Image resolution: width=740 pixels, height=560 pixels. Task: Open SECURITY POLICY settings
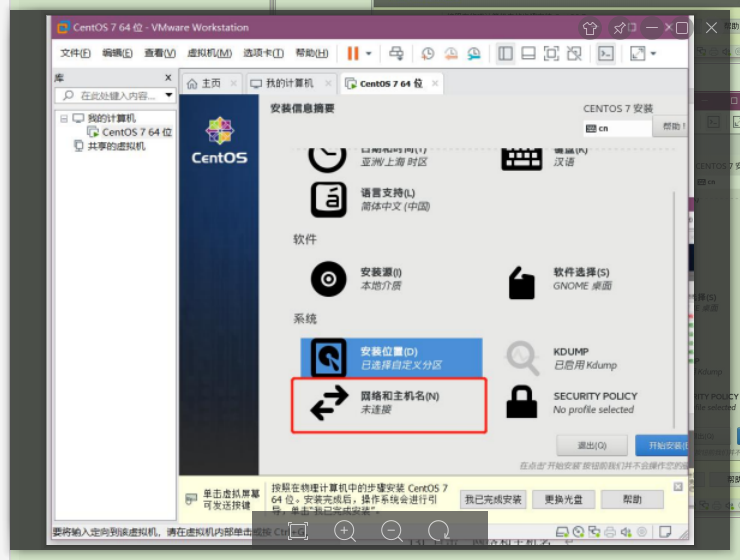(x=572, y=403)
